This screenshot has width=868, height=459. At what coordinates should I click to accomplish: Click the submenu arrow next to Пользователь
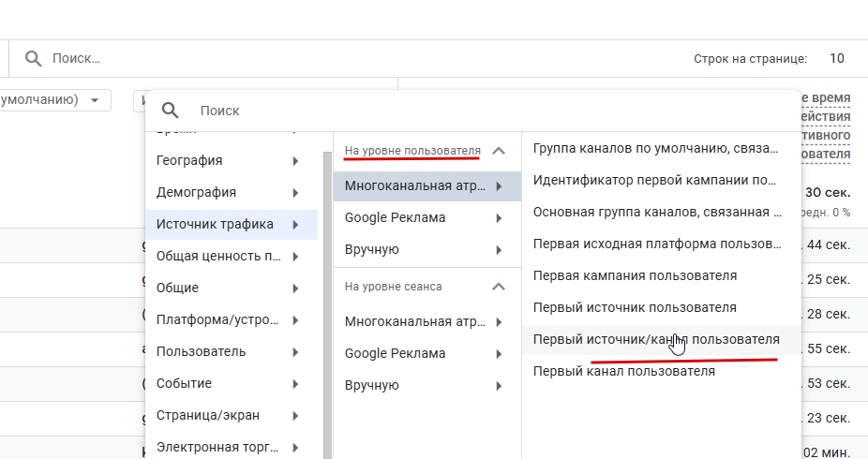pyautogui.click(x=295, y=352)
